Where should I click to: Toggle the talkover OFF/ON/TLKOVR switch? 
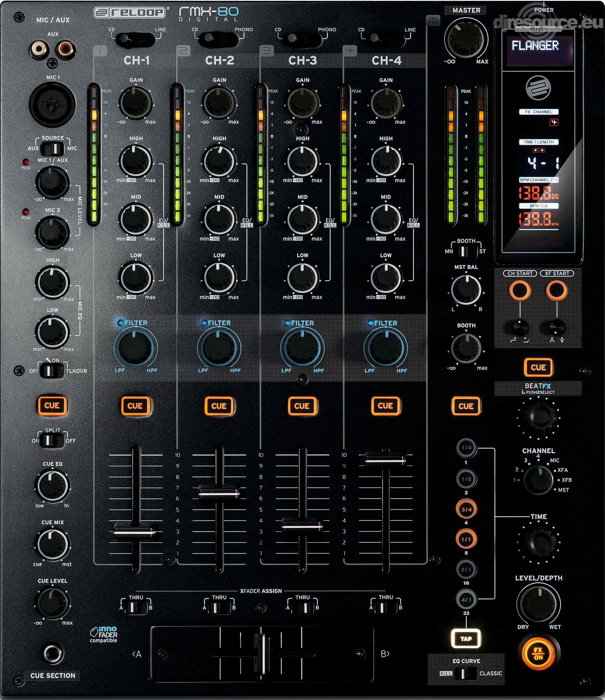tap(51, 371)
